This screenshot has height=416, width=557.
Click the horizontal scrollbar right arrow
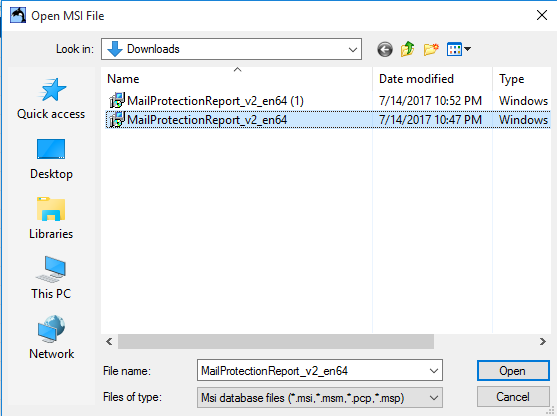(542, 341)
